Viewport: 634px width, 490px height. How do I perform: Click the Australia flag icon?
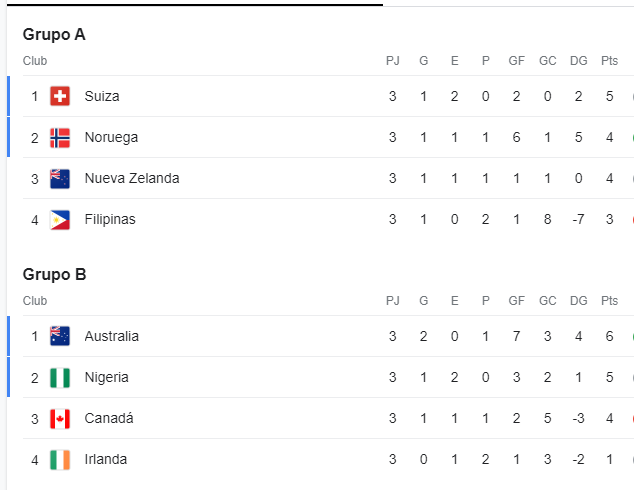pos(60,336)
